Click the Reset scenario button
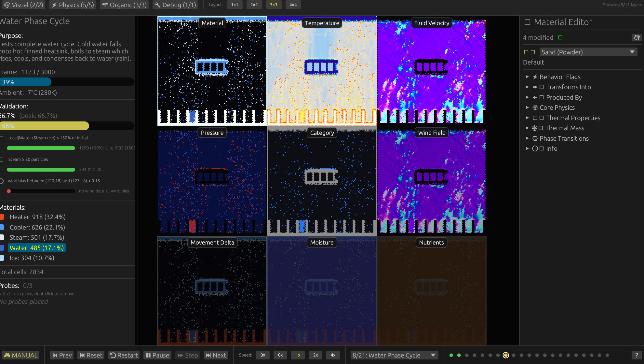 [91, 355]
